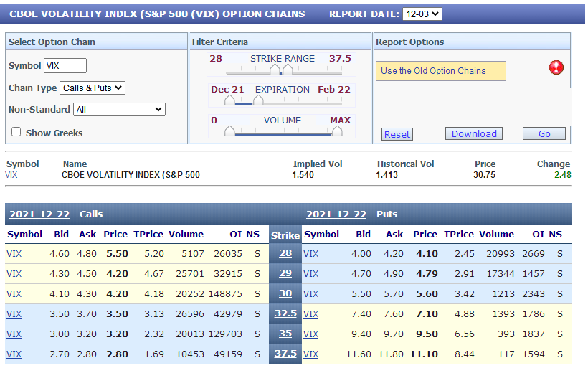
Task: Open the Report Date dropdown
Action: coord(422,14)
